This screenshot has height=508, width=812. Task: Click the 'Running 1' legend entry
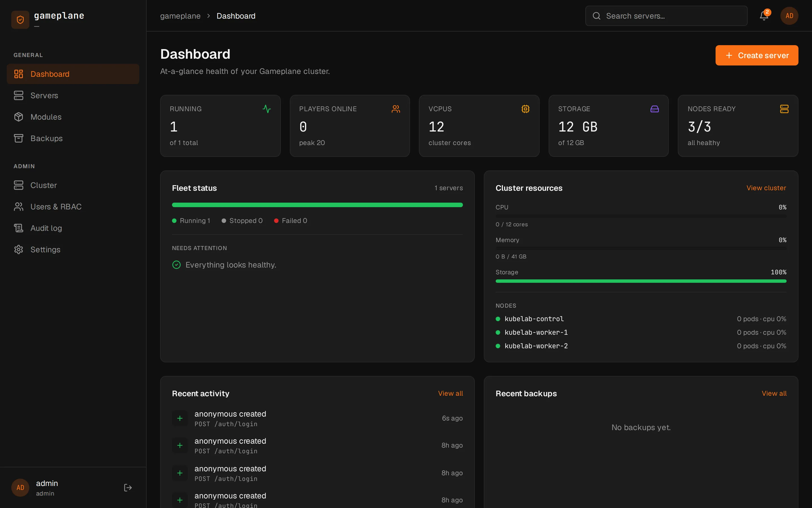pos(191,221)
